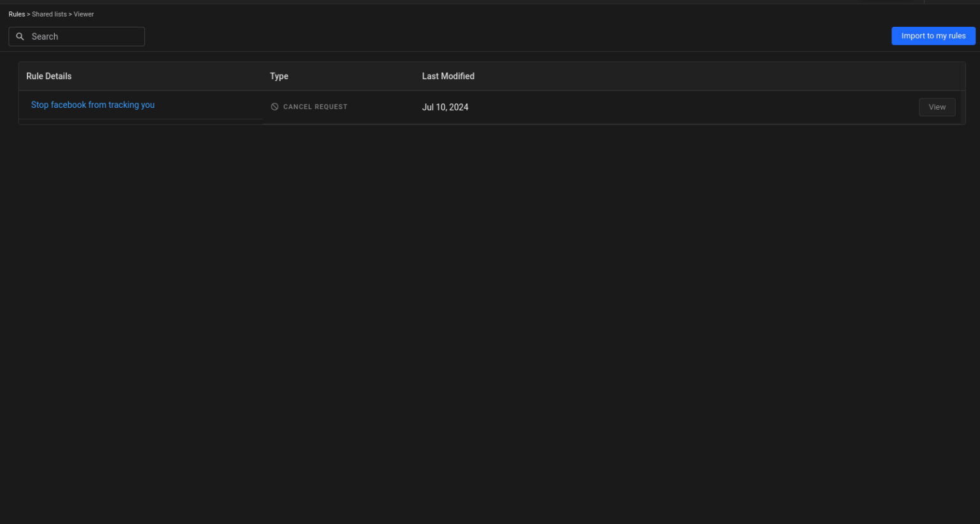Click the Type column header
This screenshot has height=524, width=980.
pos(279,76)
